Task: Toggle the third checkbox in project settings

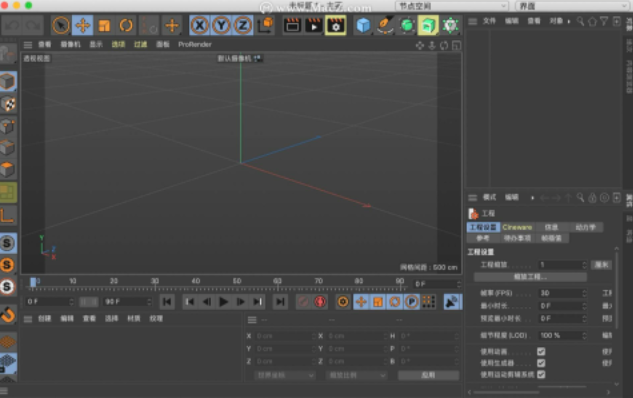Action: tap(541, 375)
